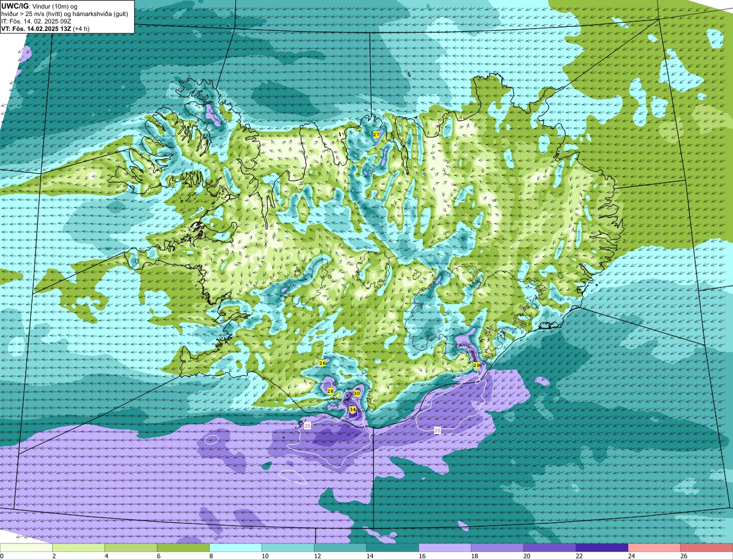The width and height of the screenshot is (733, 560).
Task: Click the legend scale number 4
Action: click(x=107, y=556)
